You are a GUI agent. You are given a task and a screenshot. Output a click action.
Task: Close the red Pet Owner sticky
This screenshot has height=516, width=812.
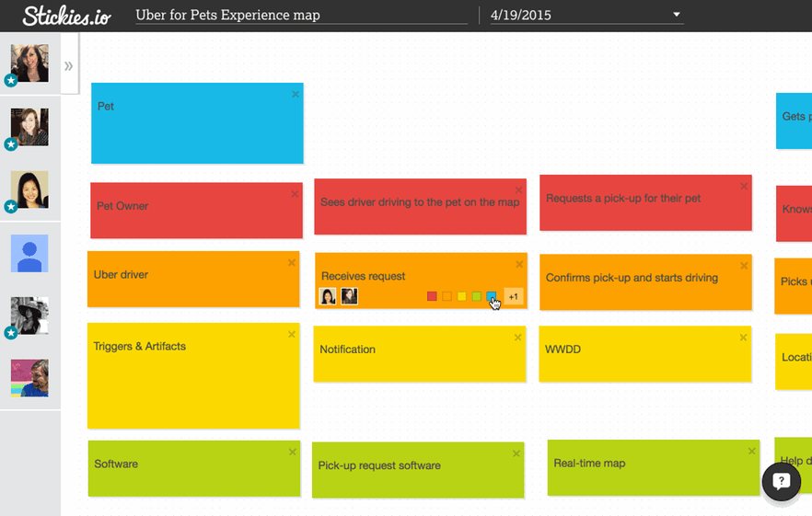[x=295, y=194]
